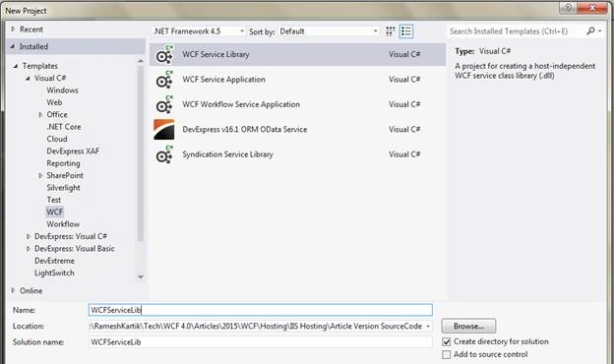The height and width of the screenshot is (364, 614).
Task: Expand the DevExpress: Visual Basic node
Action: pos(28,249)
